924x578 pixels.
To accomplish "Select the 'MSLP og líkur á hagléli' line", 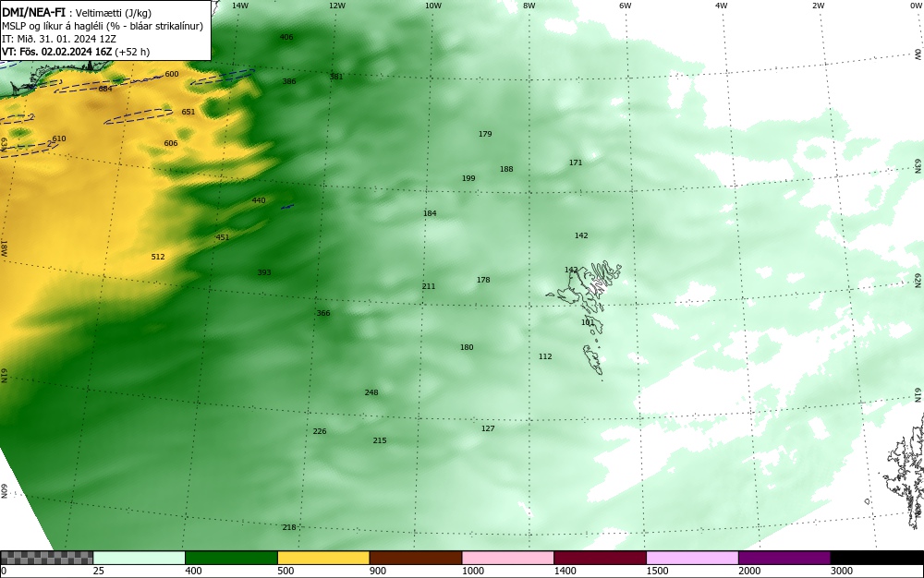I will (x=103, y=26).
